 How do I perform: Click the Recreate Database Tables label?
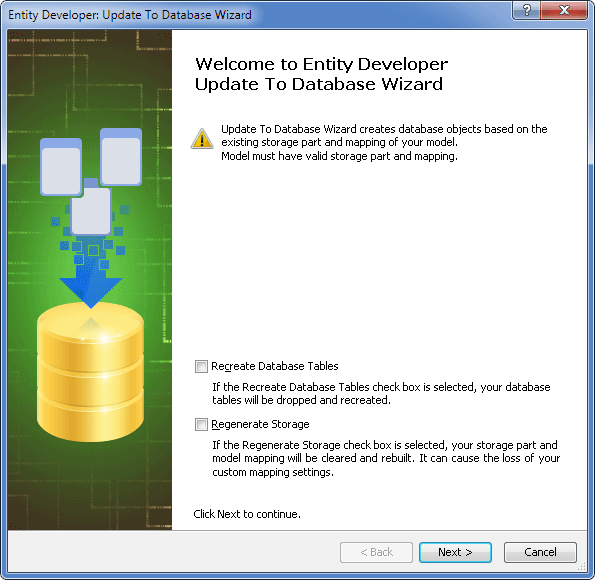(x=275, y=366)
